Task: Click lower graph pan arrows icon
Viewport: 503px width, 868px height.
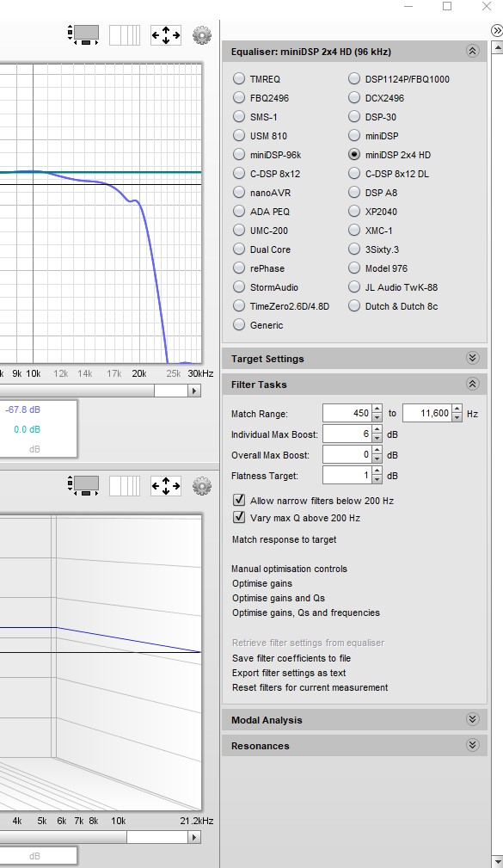Action: tap(166, 486)
